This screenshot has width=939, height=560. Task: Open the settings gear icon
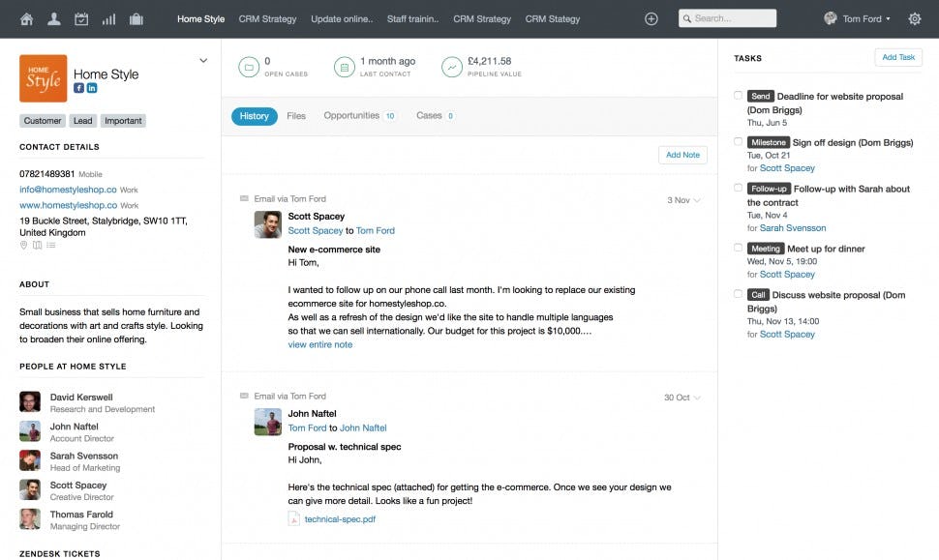coord(914,18)
